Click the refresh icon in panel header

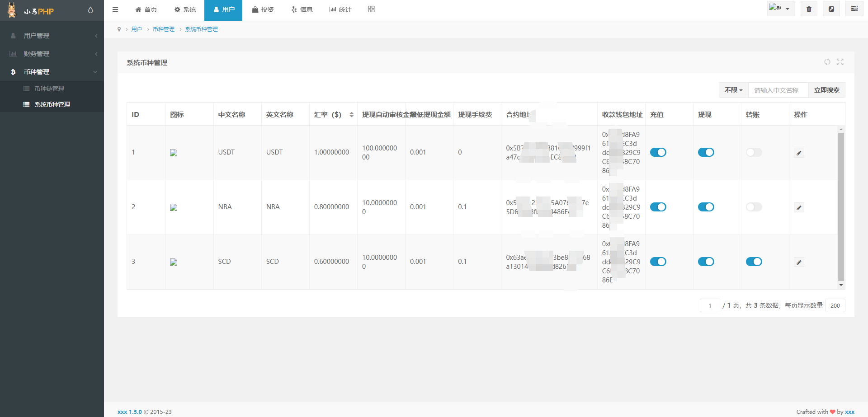click(827, 62)
